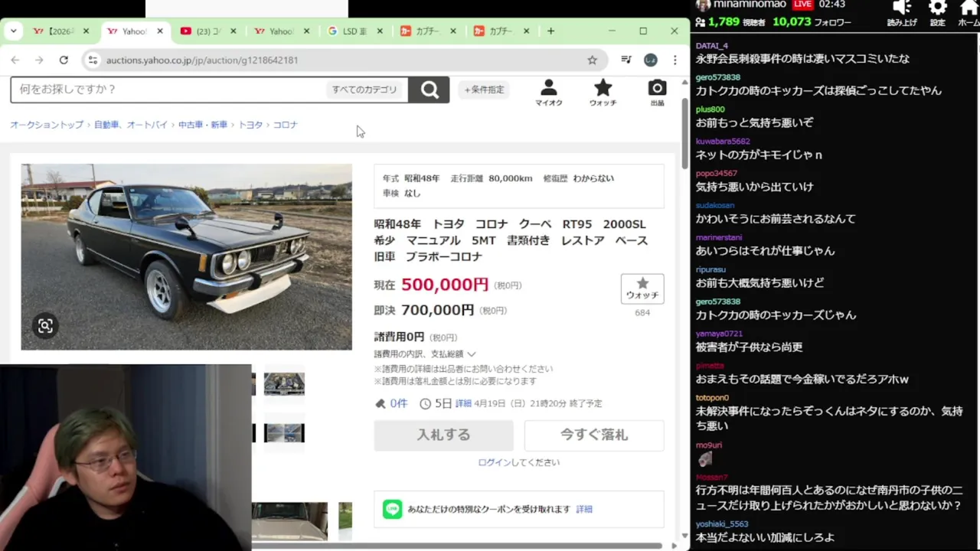Open the tab search dropdown arrow
980x551 pixels.
(x=13, y=31)
